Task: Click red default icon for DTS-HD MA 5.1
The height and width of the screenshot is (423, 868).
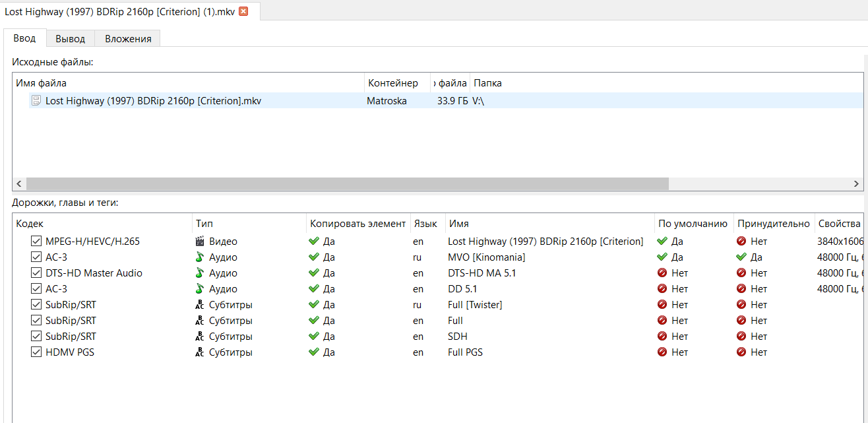Action: coord(662,273)
